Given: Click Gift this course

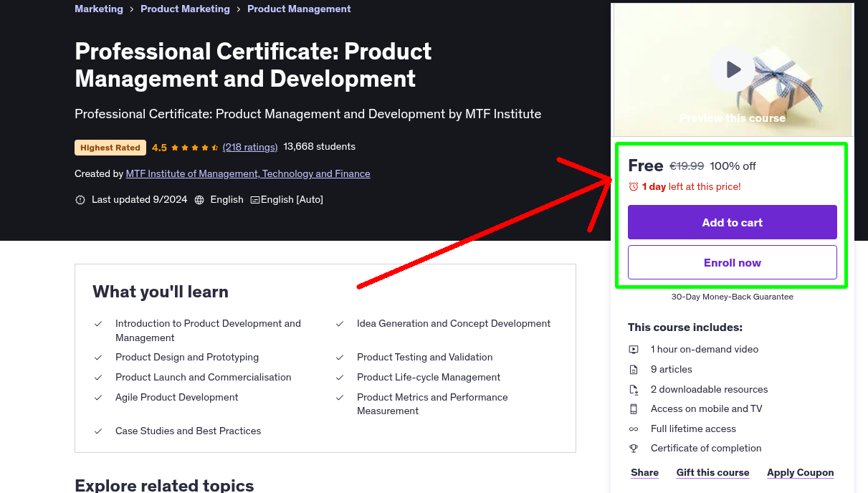Looking at the screenshot, I should [713, 473].
